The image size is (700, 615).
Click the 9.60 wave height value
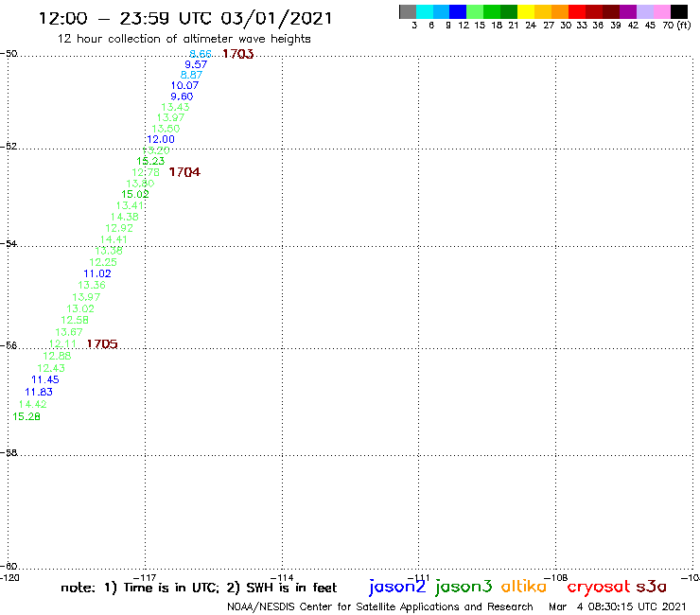tap(183, 97)
